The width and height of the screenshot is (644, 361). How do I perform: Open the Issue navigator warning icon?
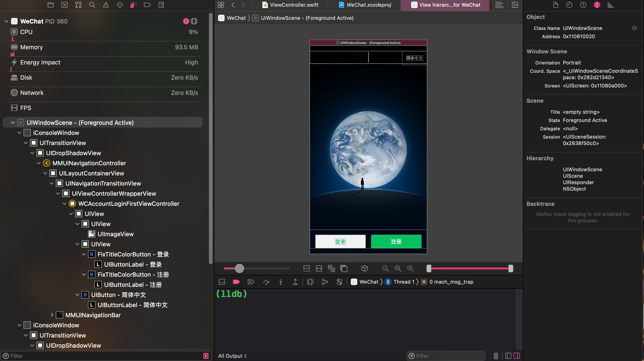click(x=106, y=5)
